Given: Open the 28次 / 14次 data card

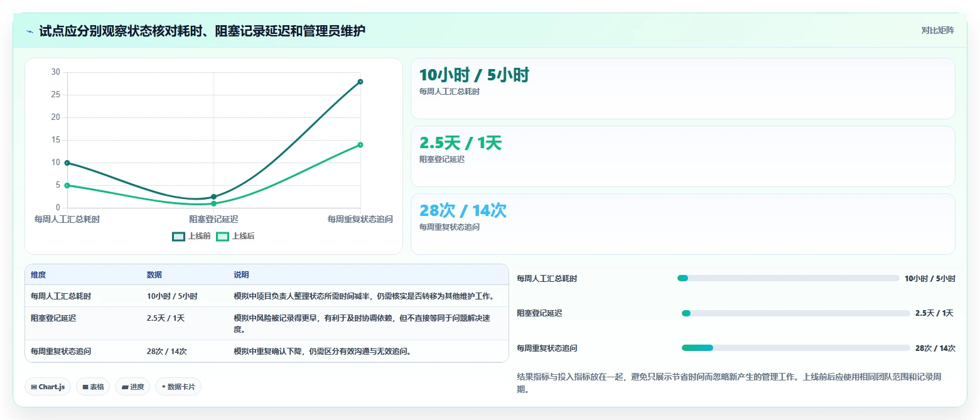Looking at the screenshot, I should 683,224.
